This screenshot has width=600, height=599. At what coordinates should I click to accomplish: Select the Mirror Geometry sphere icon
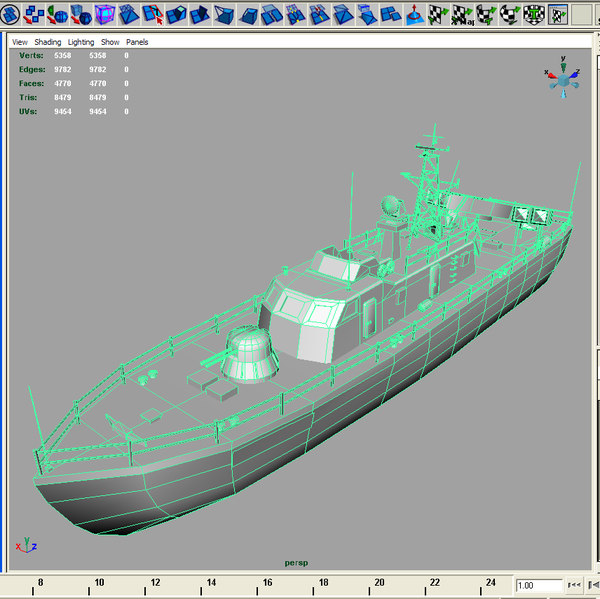pyautogui.click(x=57, y=14)
